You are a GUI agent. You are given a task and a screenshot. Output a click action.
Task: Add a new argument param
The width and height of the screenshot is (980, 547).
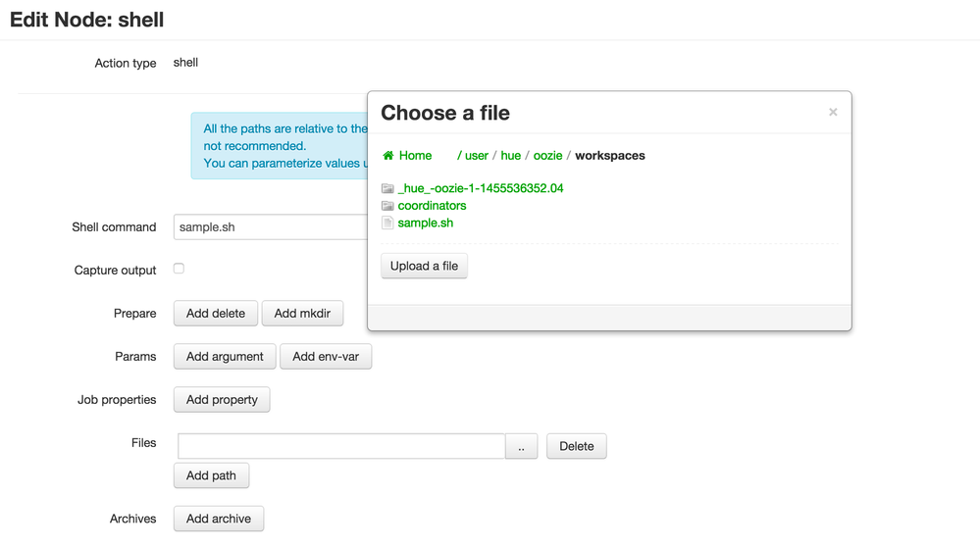(225, 357)
